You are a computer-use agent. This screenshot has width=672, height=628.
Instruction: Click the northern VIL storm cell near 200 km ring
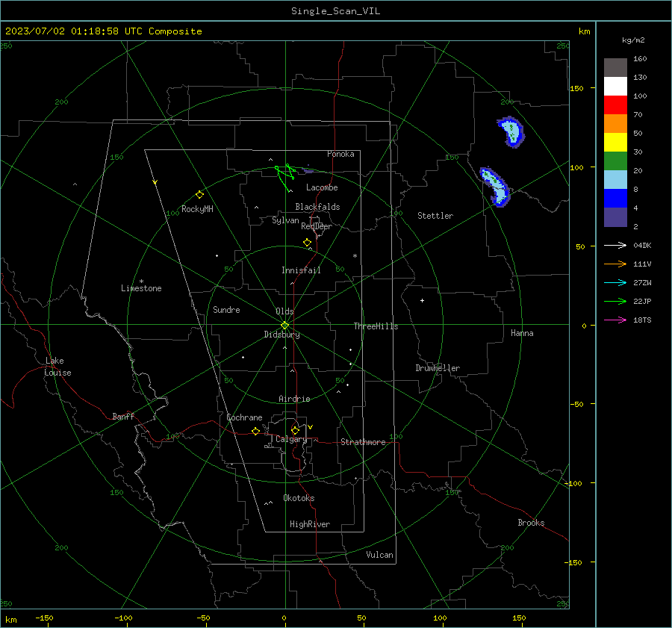click(x=511, y=132)
